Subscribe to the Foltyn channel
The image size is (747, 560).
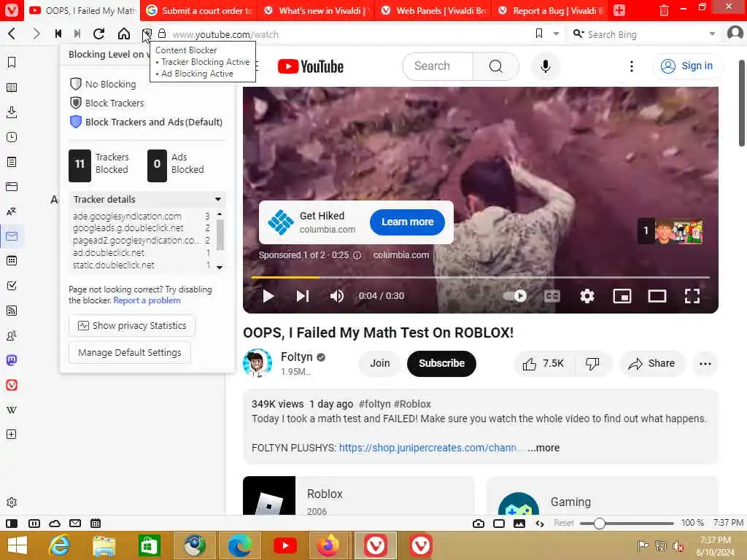(441, 363)
